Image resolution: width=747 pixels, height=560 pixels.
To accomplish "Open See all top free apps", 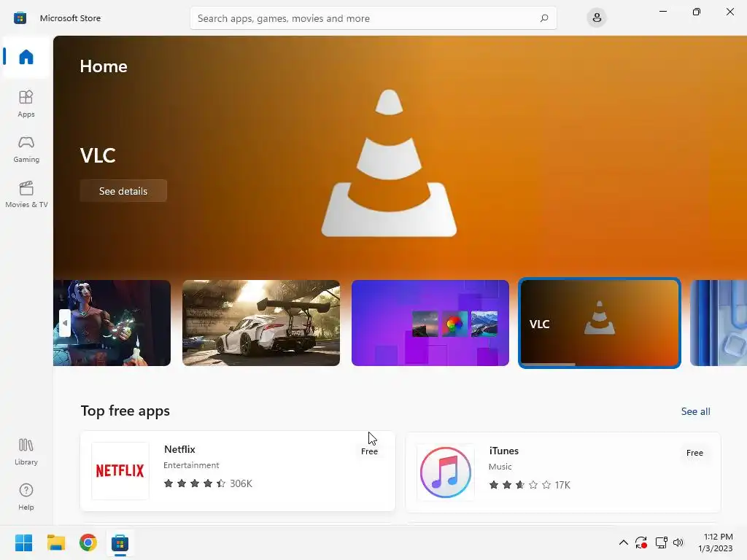I will [695, 411].
